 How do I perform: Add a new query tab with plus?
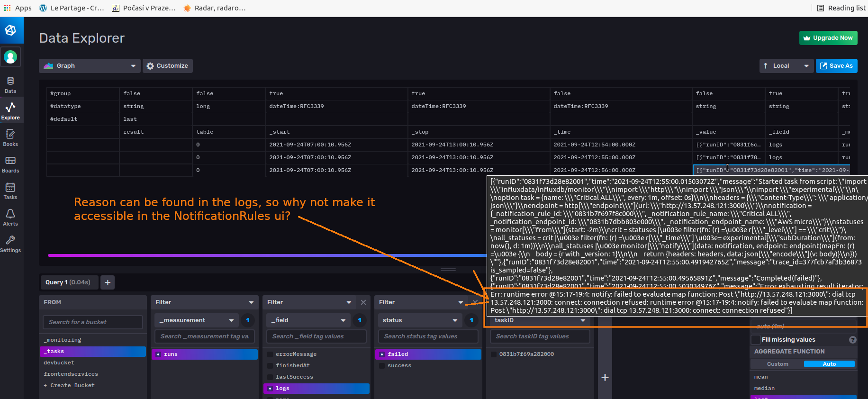click(108, 282)
